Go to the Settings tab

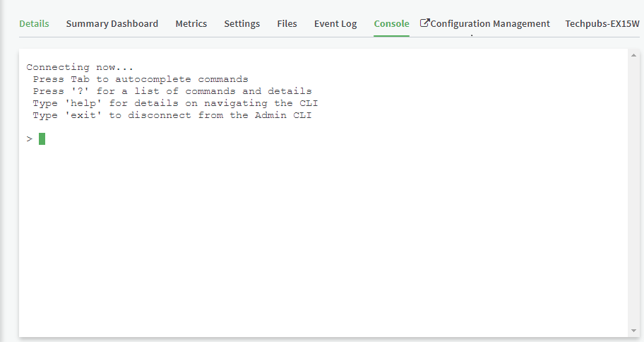click(x=241, y=24)
